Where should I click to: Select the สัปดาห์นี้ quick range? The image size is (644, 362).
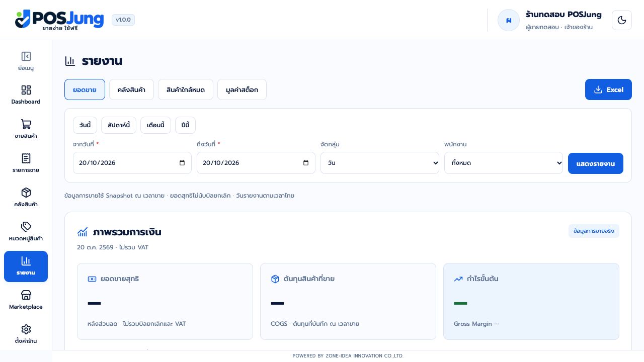(119, 125)
